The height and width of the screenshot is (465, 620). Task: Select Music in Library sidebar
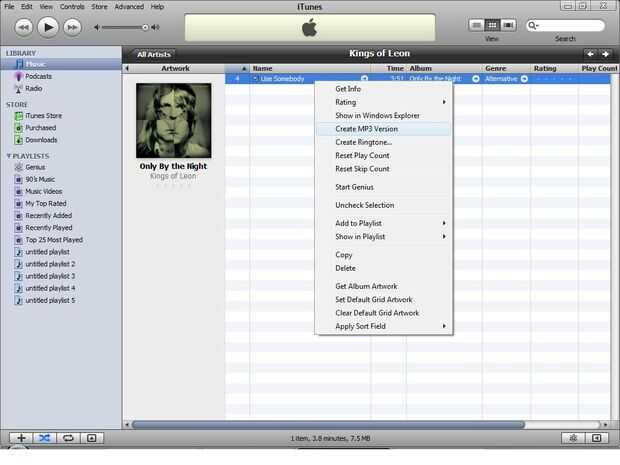pos(61,64)
